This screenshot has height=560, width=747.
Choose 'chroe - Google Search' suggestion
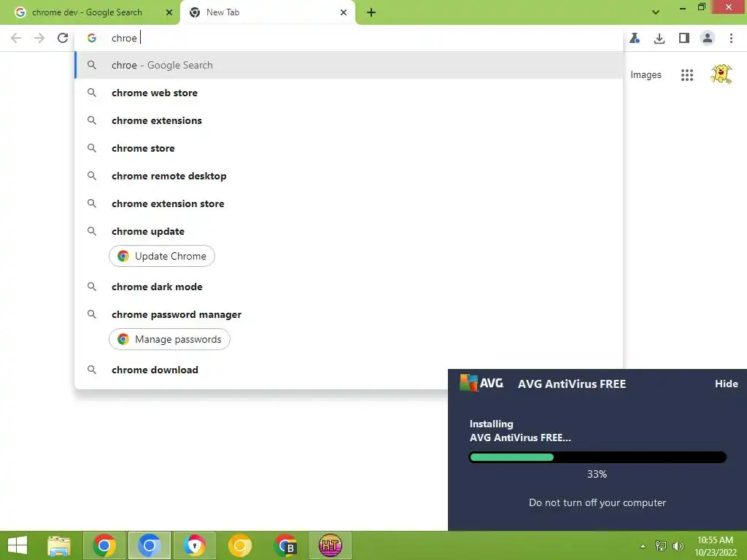click(x=349, y=65)
